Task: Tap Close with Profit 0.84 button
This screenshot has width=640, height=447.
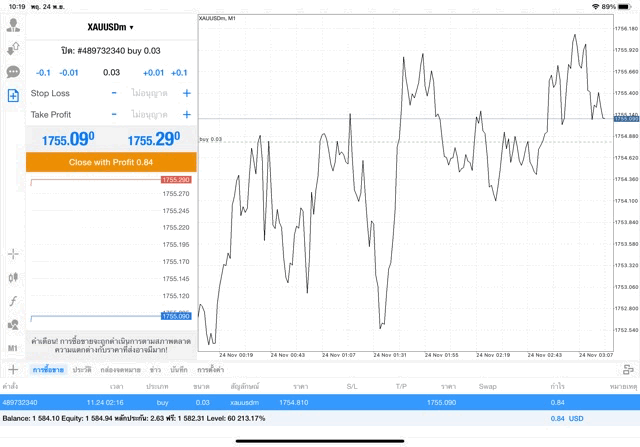Action: point(111,162)
